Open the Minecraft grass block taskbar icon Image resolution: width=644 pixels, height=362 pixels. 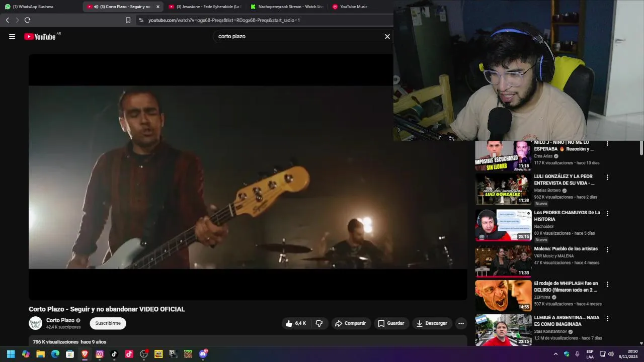[x=188, y=354]
